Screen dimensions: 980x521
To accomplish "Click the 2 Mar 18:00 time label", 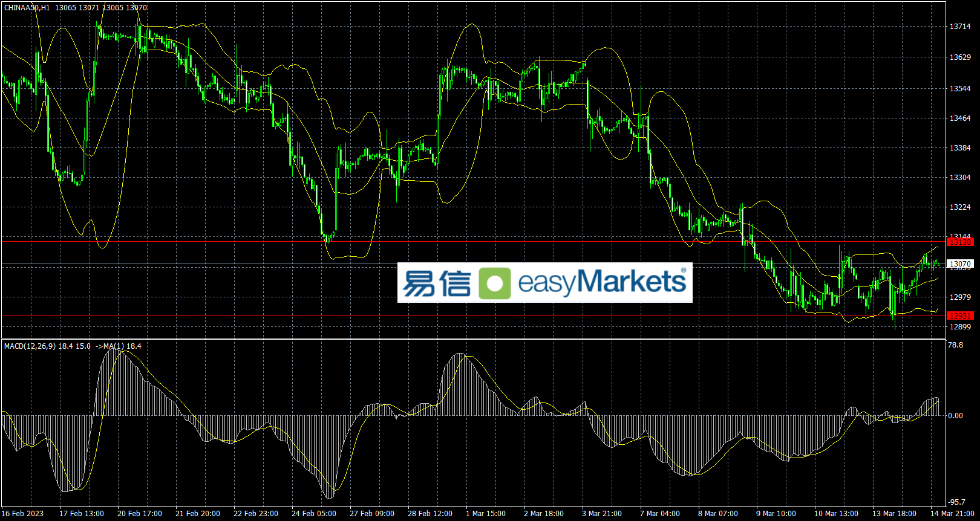I will coord(544,514).
